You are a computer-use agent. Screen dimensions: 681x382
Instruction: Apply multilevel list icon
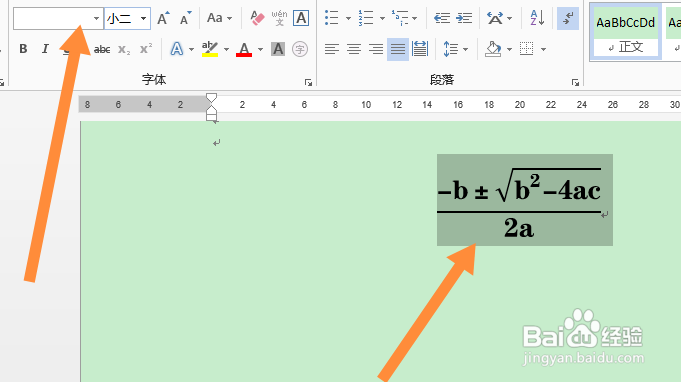400,18
